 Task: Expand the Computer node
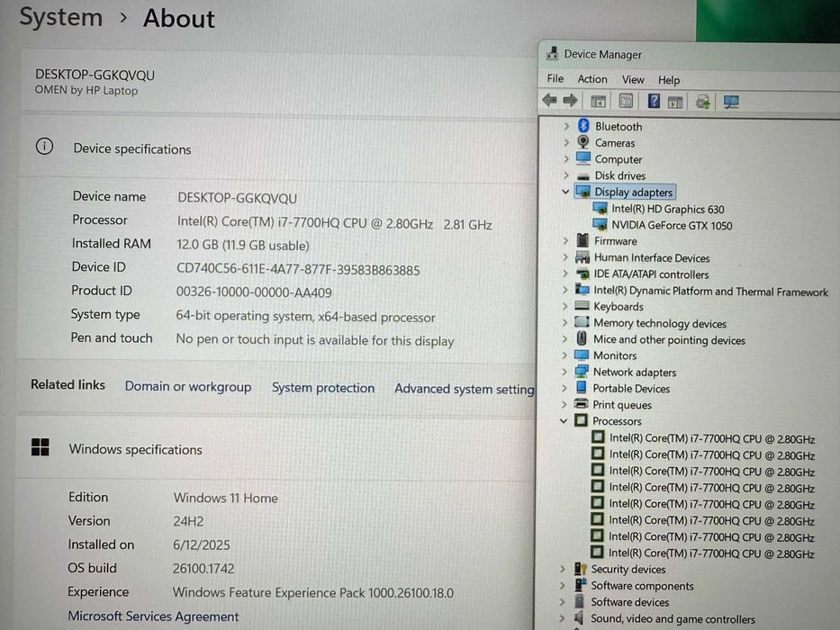(x=566, y=159)
